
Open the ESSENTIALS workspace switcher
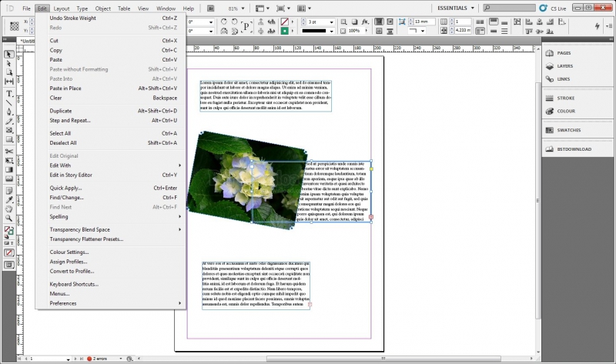456,8
